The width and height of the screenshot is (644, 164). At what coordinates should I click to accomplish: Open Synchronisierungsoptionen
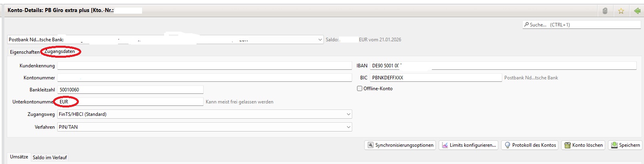[400, 145]
